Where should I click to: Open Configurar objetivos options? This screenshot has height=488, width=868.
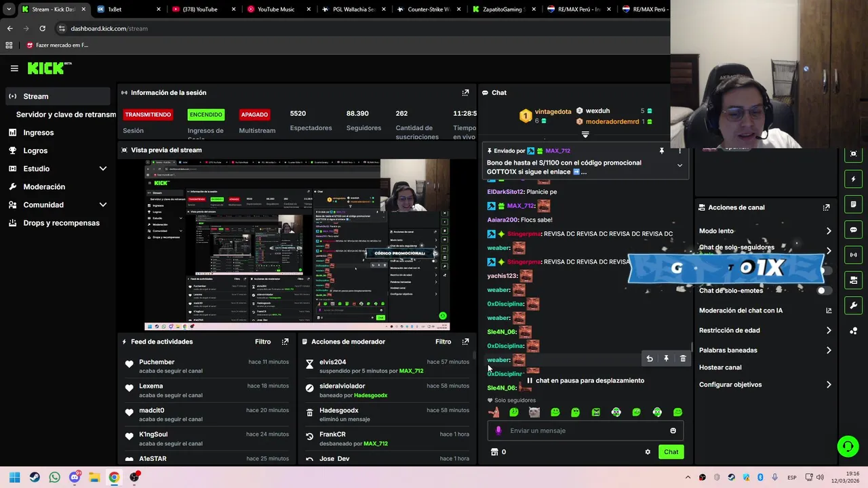(x=829, y=385)
